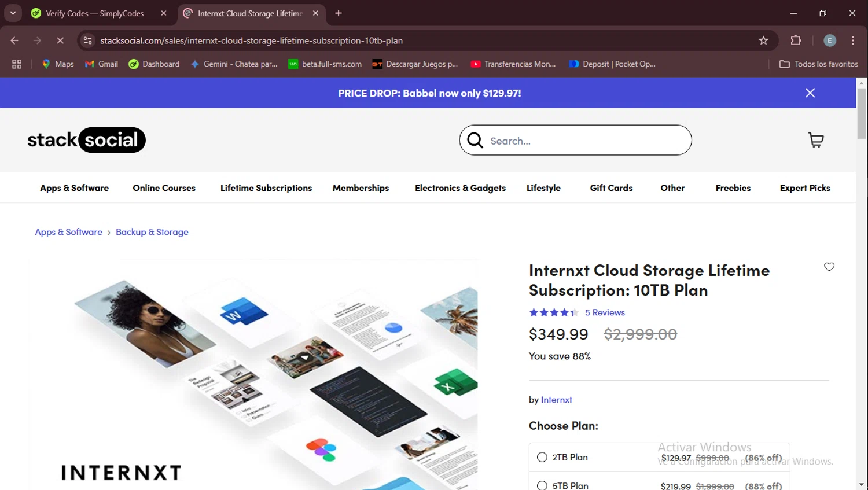Click the address bar URL
This screenshot has width=868, height=490.
[251, 40]
